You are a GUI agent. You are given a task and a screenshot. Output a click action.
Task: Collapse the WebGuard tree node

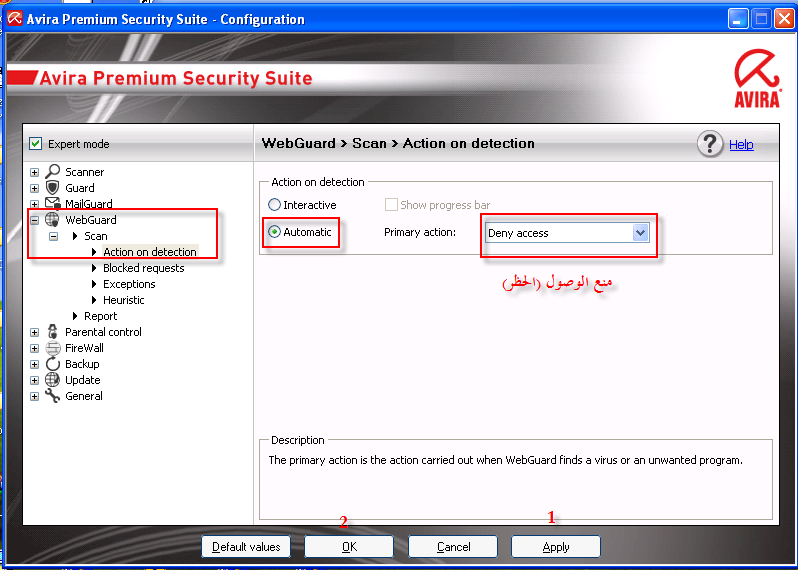(x=35, y=220)
